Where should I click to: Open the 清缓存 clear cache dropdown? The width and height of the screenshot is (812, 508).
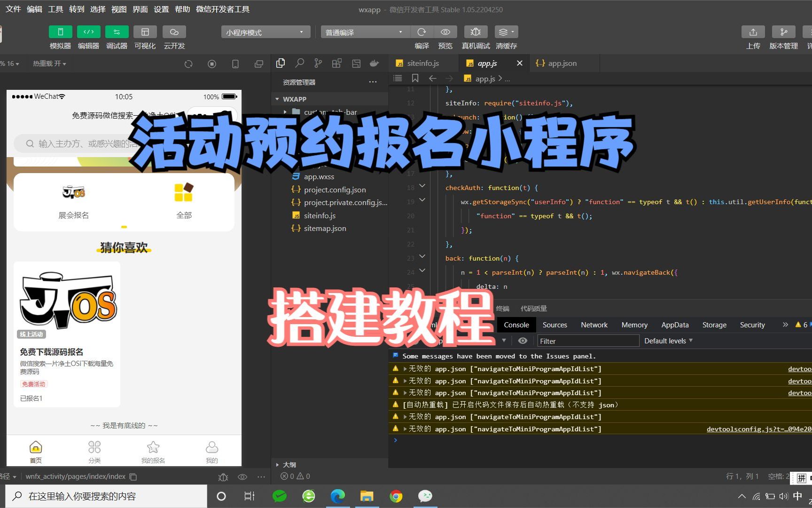(506, 32)
